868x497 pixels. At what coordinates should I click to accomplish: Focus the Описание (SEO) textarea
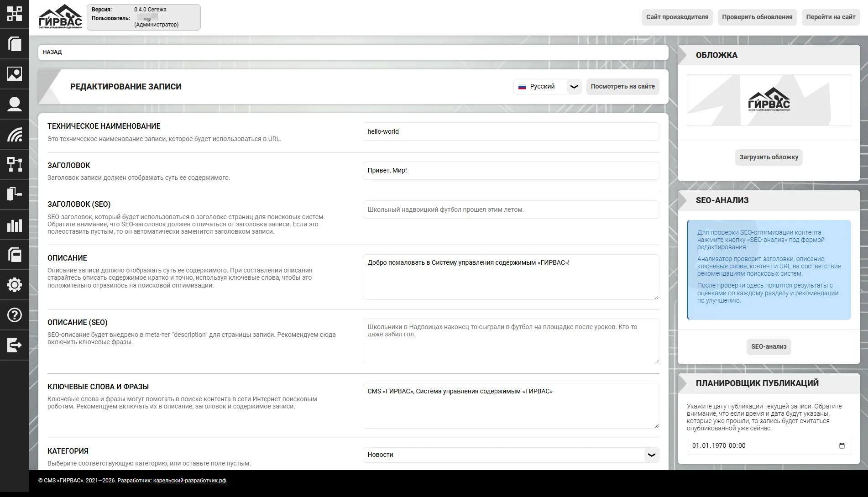511,341
